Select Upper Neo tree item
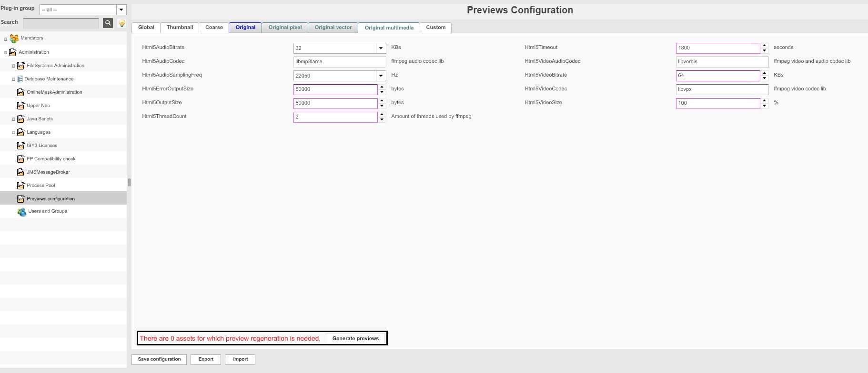 click(38, 106)
